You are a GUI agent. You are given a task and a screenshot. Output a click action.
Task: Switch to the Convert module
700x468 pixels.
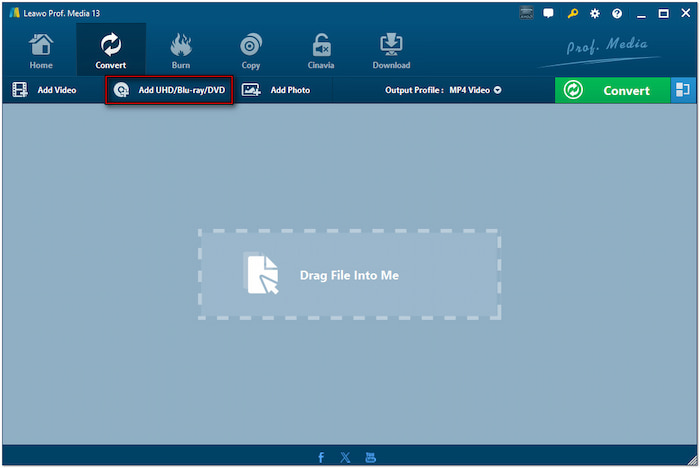coord(111,50)
